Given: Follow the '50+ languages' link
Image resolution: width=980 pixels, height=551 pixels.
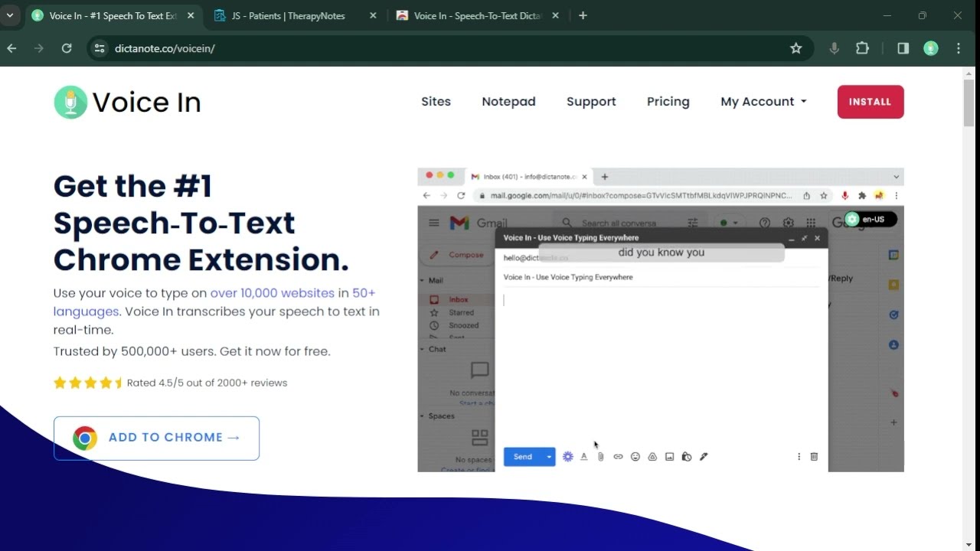Looking at the screenshot, I should click(x=214, y=302).
